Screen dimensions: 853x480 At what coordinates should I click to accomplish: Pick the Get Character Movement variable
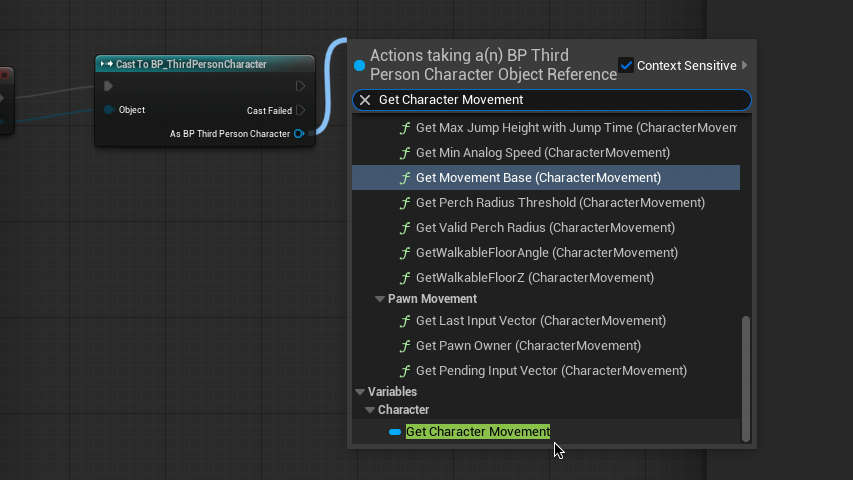(478, 432)
